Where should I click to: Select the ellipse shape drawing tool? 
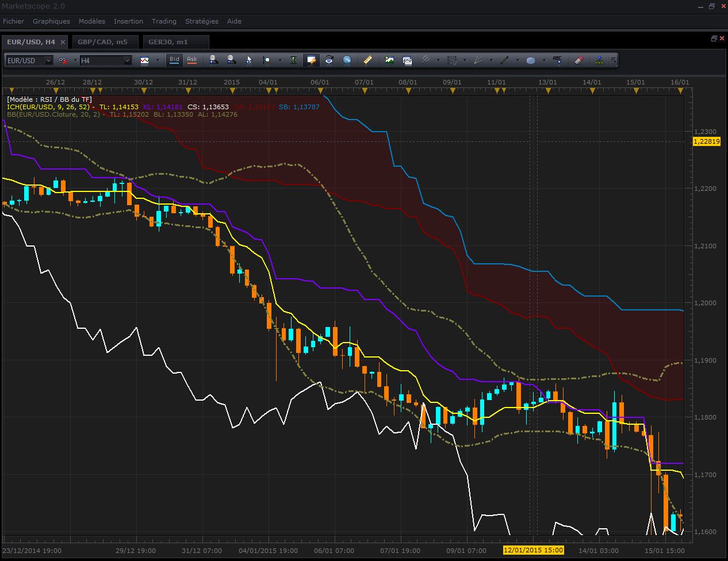click(531, 60)
